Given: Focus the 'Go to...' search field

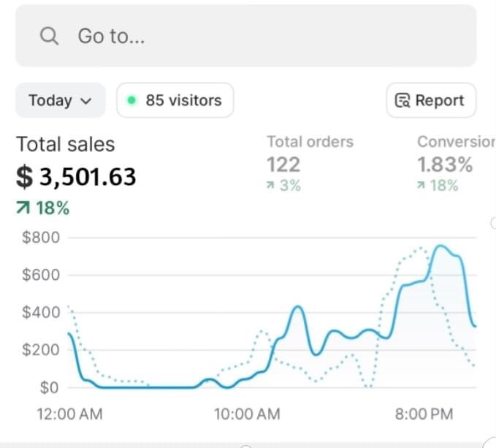Looking at the screenshot, I should (245, 35).
